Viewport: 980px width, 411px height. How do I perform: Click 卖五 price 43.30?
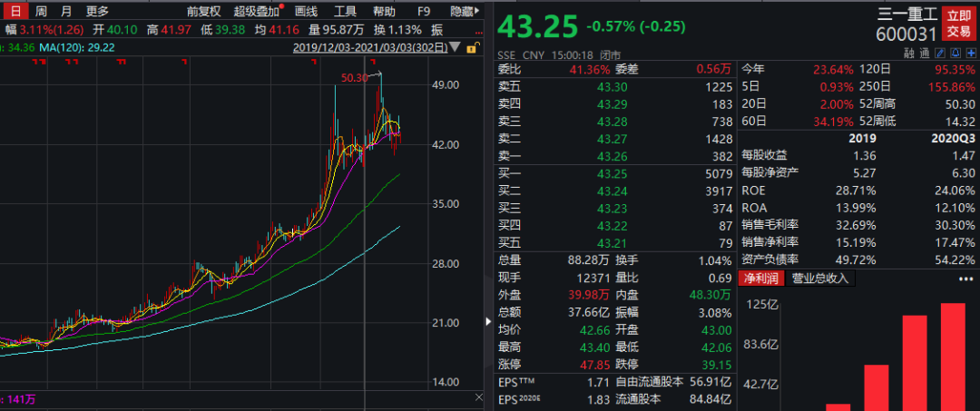(612, 87)
